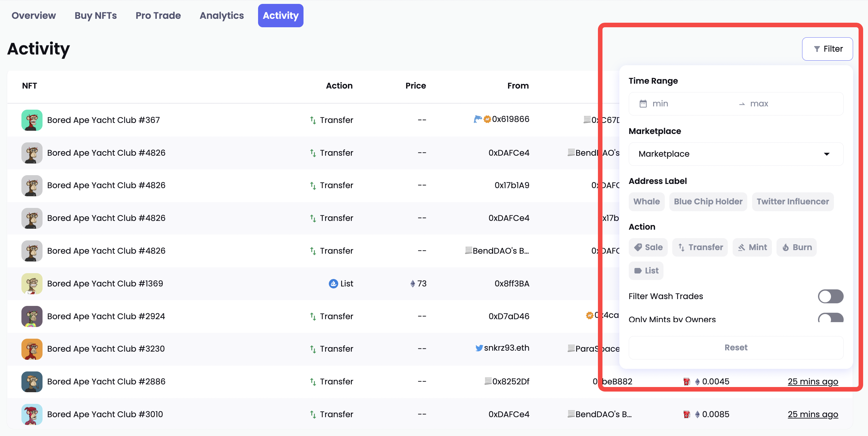868x436 pixels.
Task: Click the Marketplace dropdown arrow
Action: pyautogui.click(x=826, y=154)
